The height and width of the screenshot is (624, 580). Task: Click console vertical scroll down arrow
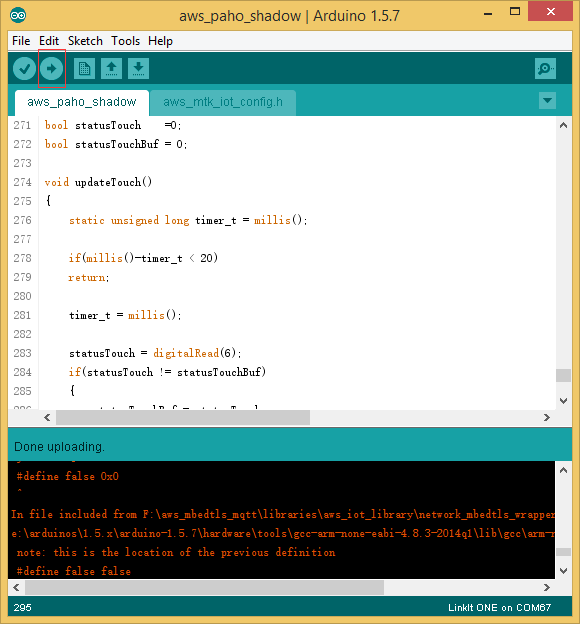[x=563, y=571]
